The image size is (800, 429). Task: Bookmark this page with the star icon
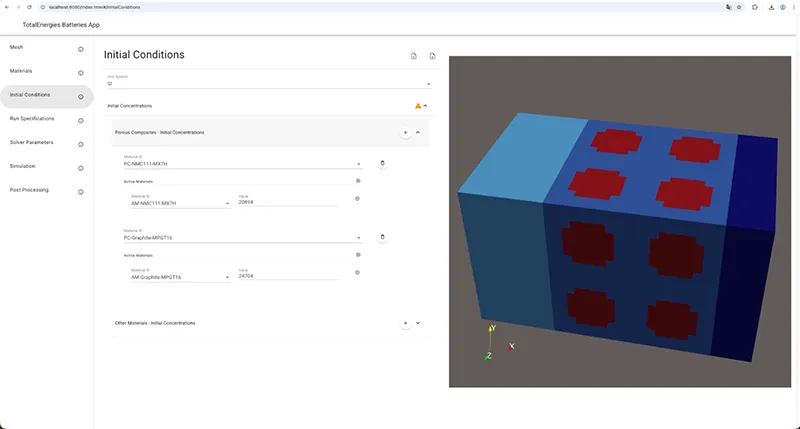[x=739, y=7]
